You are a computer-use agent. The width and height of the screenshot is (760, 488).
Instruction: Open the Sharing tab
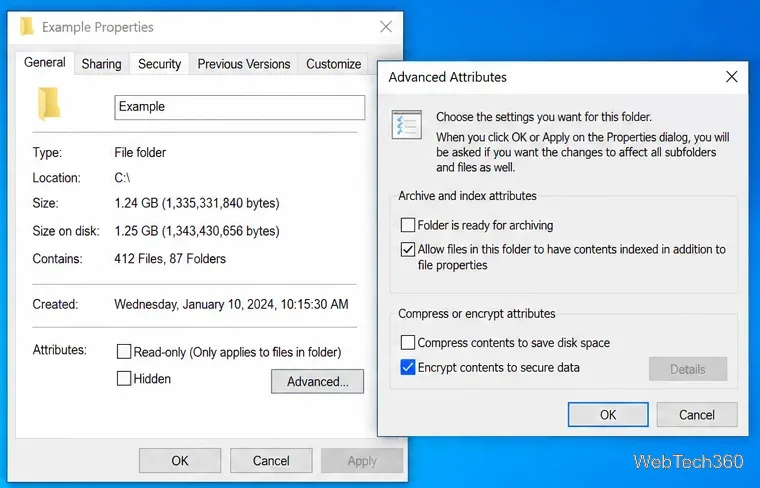coord(101,64)
